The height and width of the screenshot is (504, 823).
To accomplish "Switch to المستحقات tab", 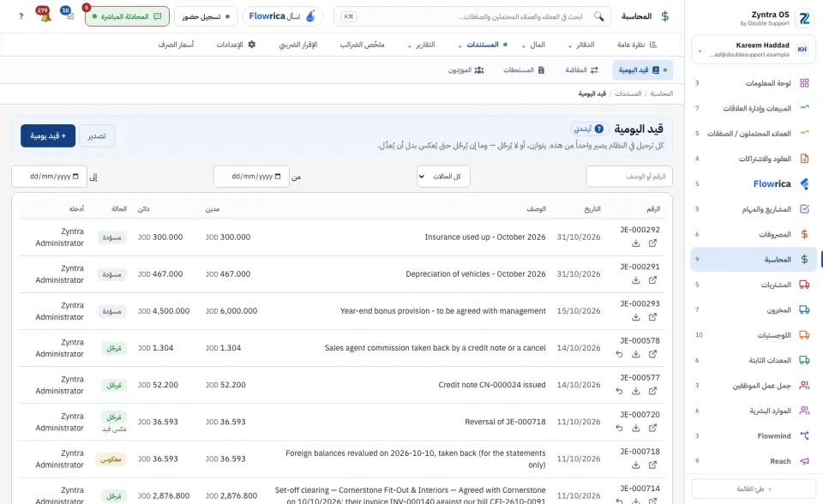I will (524, 69).
